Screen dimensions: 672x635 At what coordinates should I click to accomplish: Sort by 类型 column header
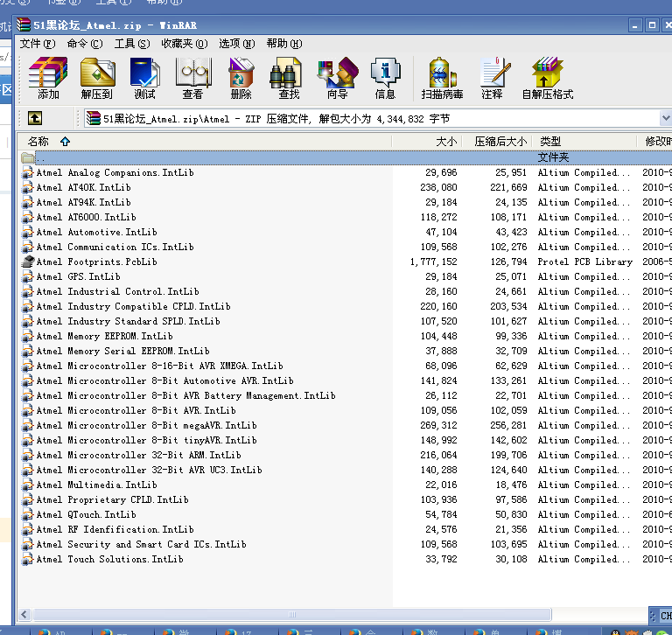[584, 142]
